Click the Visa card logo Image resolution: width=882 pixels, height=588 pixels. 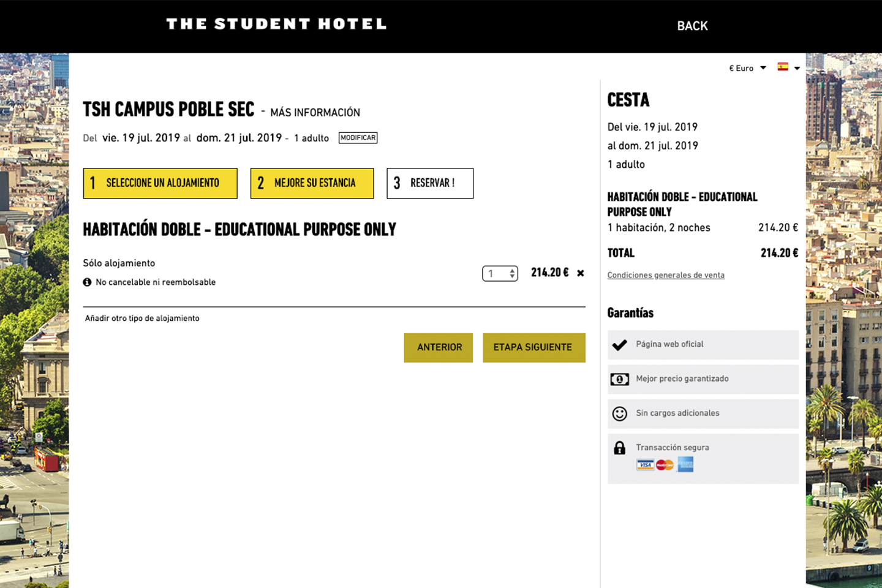point(645,465)
